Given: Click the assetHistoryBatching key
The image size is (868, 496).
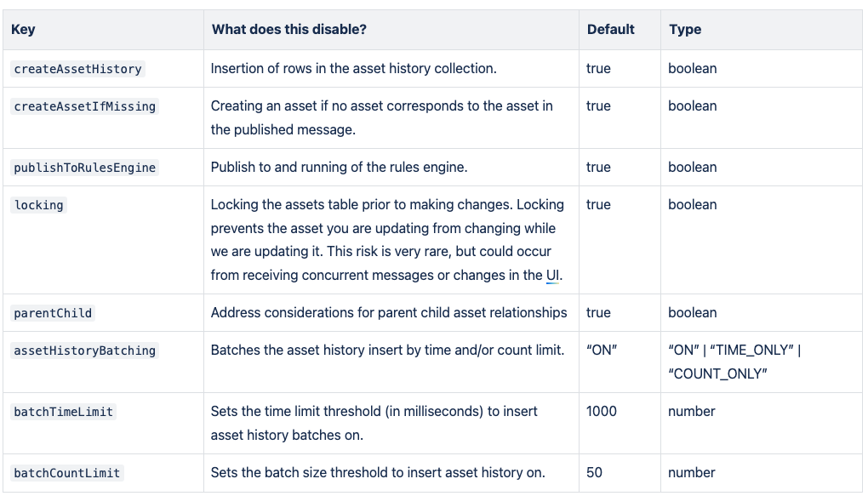Looking at the screenshot, I should click(85, 351).
